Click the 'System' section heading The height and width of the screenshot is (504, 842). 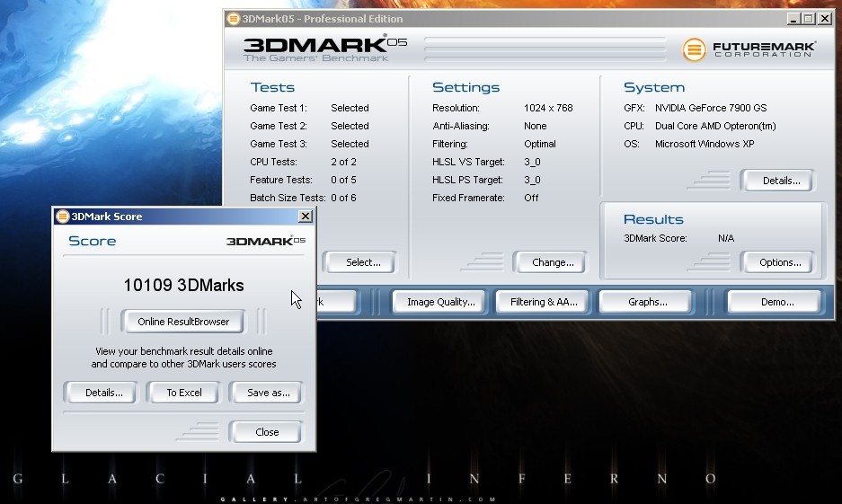(x=654, y=87)
